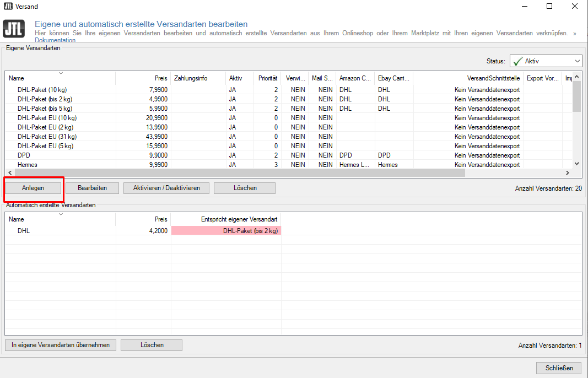
Task: Click price 7,9900 in the upper table
Action: (x=158, y=90)
